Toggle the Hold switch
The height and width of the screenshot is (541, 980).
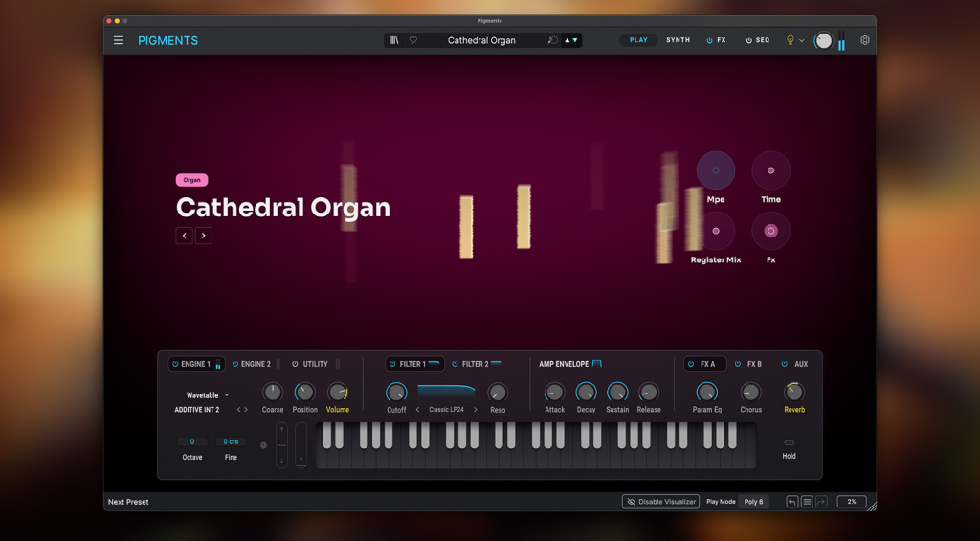click(x=789, y=442)
